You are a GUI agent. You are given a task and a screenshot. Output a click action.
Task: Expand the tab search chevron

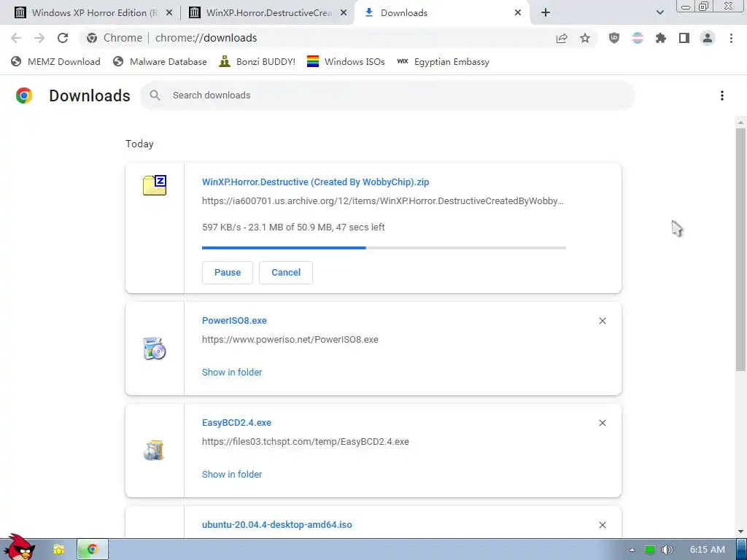[659, 13]
